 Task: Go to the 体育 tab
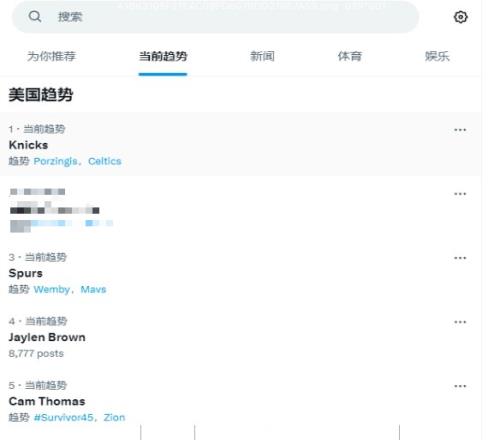coord(350,56)
